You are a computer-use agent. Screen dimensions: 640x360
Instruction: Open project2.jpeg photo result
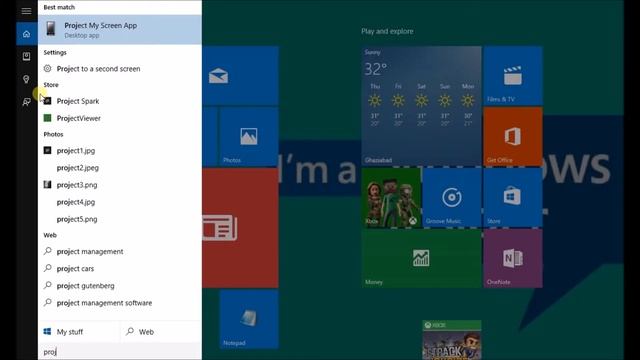(x=120, y=168)
